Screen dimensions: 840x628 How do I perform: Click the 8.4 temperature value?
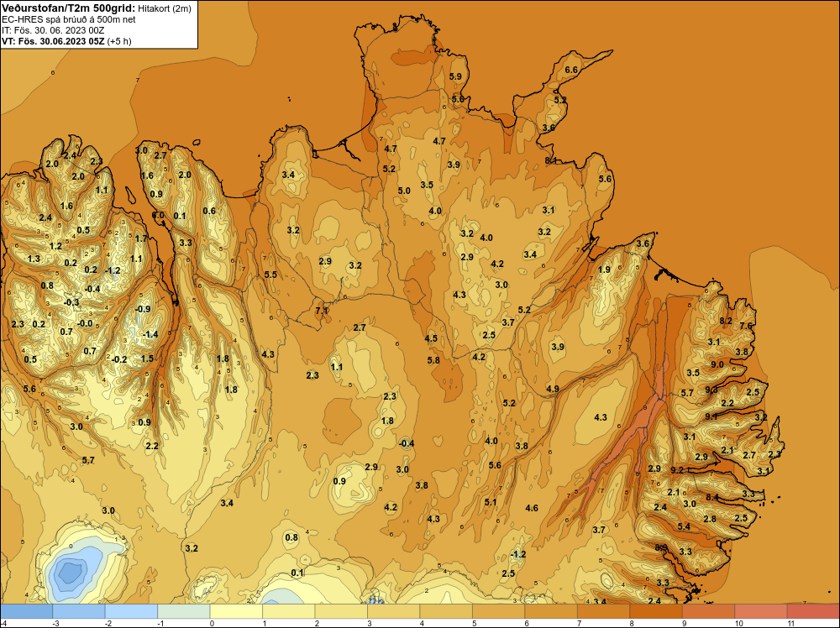(x=712, y=497)
